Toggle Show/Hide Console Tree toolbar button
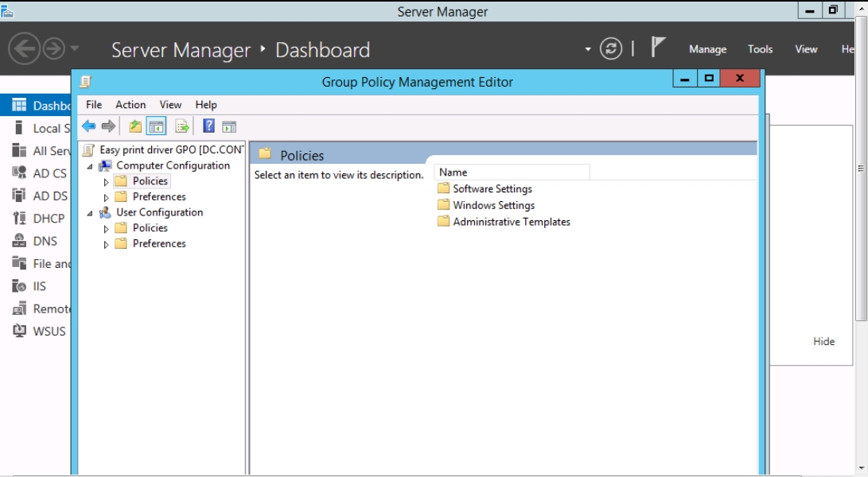This screenshot has width=868, height=477. point(156,126)
